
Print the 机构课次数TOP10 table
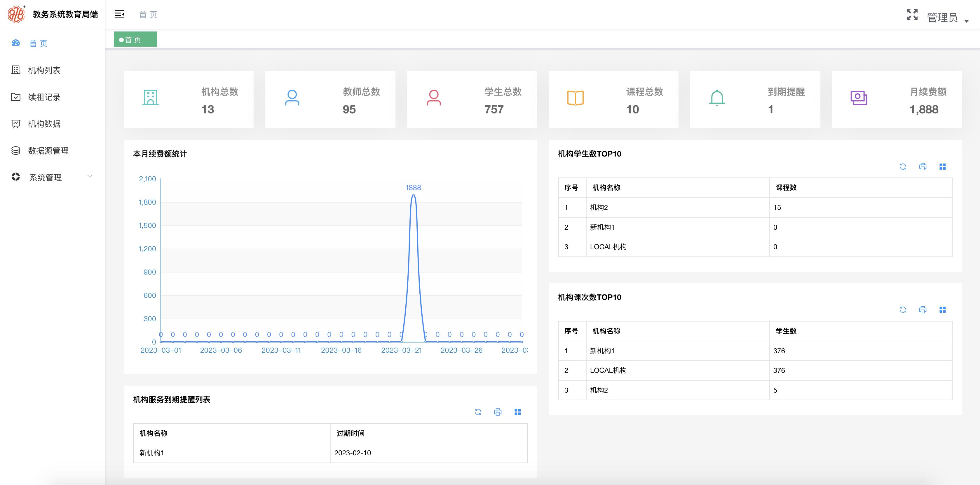[923, 310]
